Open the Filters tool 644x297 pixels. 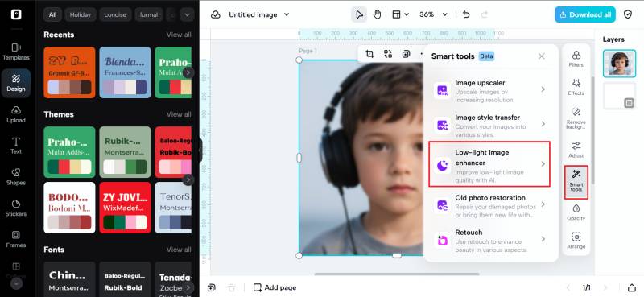pyautogui.click(x=576, y=59)
